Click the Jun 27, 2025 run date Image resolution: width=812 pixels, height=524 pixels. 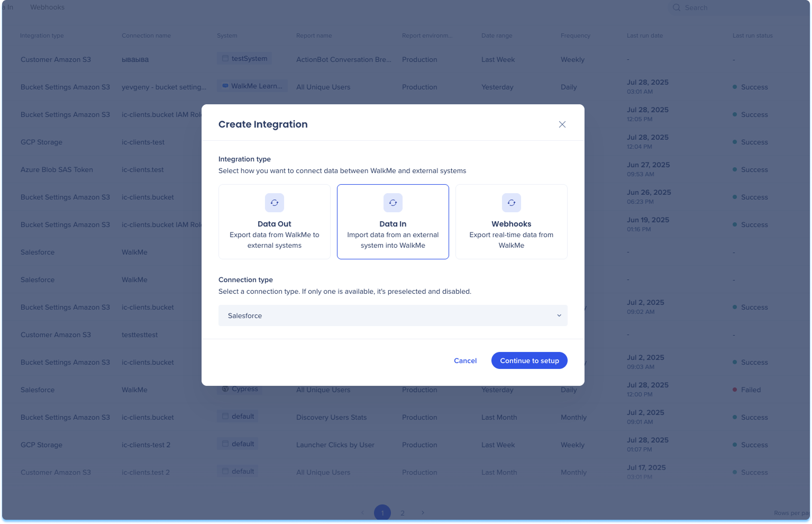(x=649, y=165)
